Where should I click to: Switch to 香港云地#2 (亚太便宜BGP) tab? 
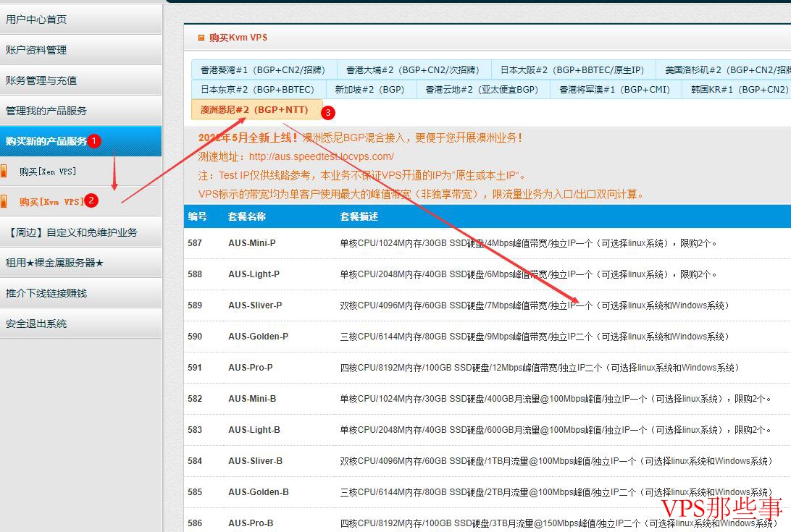[482, 89]
